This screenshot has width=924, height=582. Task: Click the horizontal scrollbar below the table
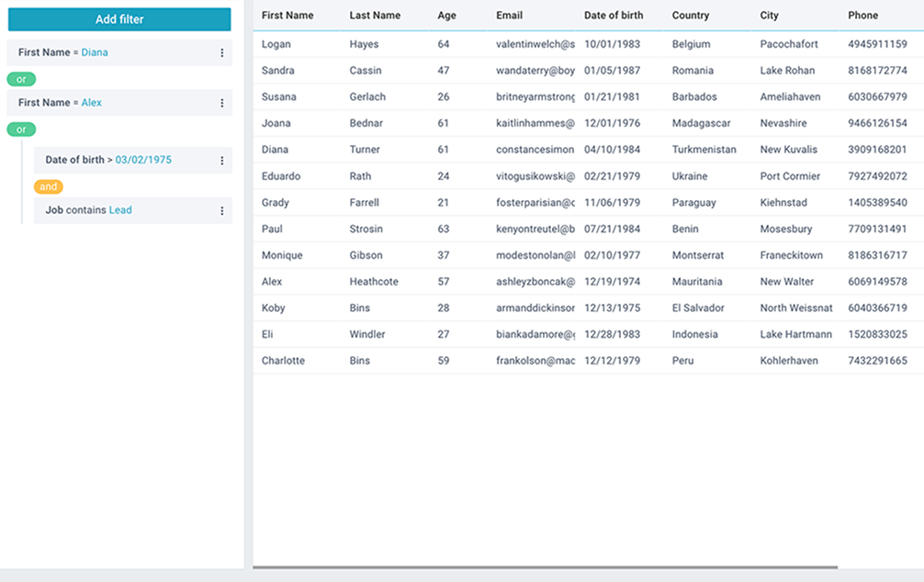pyautogui.click(x=545, y=567)
